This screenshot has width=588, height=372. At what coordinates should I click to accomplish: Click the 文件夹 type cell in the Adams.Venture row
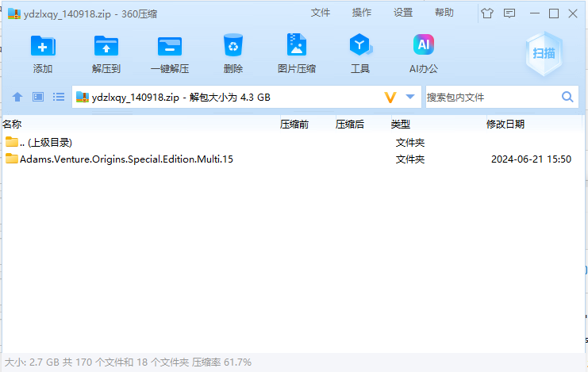[410, 159]
